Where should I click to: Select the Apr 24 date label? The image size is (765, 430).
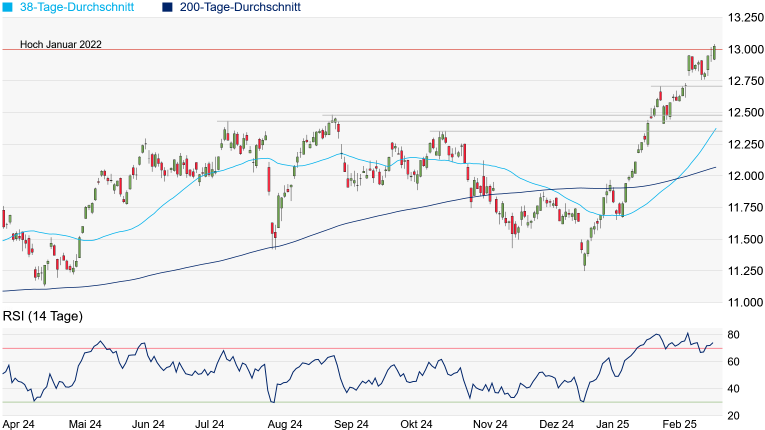[x=19, y=424]
